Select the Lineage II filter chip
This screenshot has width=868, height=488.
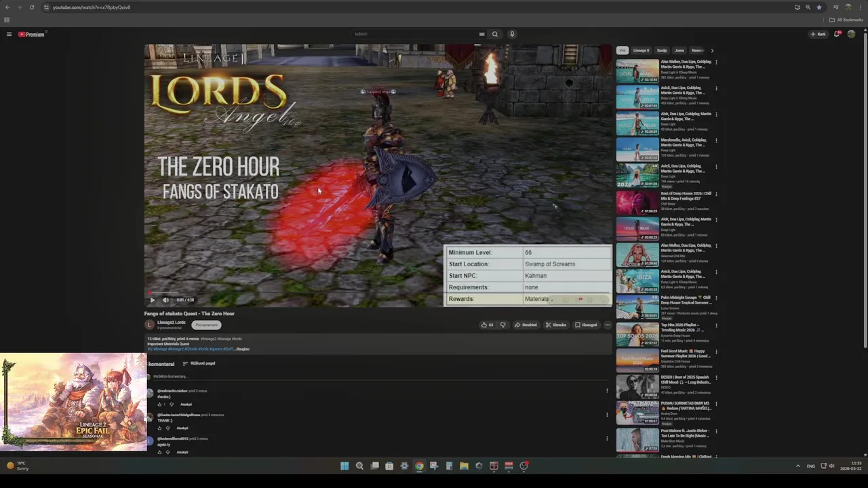coord(642,50)
